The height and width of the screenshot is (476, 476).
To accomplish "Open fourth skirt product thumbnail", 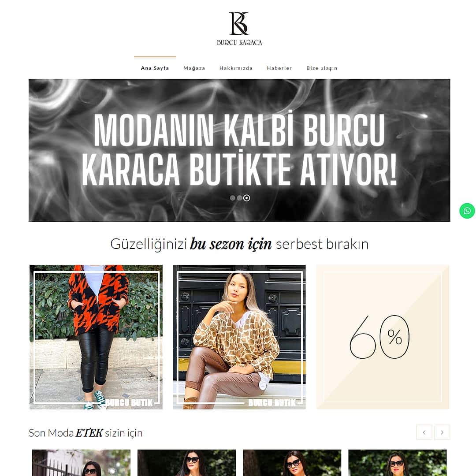I will click(x=398, y=463).
